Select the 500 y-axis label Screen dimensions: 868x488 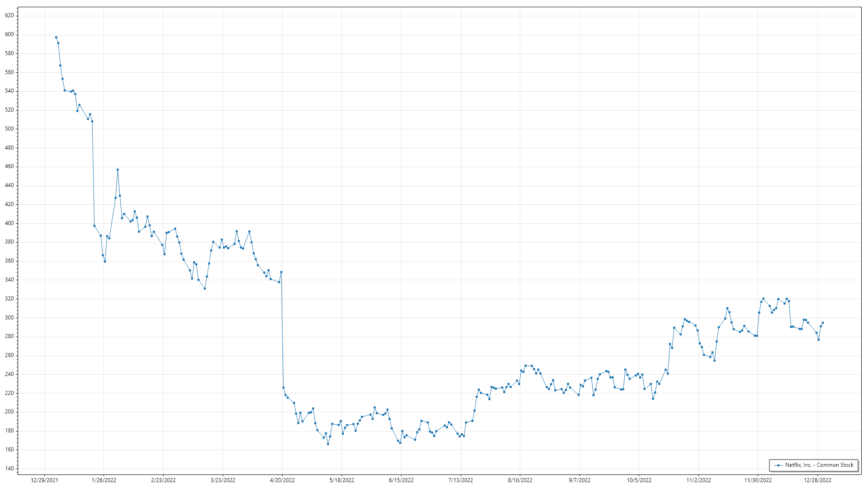(x=9, y=129)
